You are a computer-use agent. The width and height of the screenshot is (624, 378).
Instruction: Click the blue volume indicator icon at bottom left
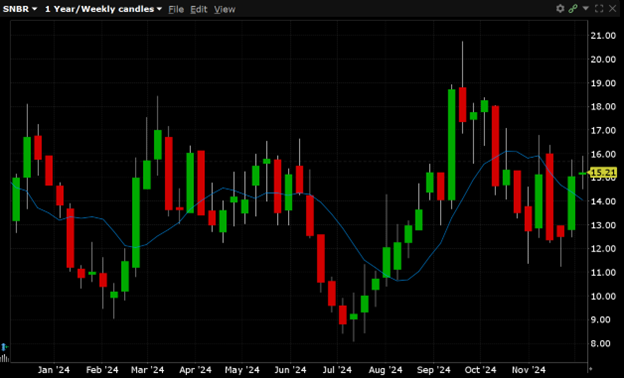pos(4,347)
